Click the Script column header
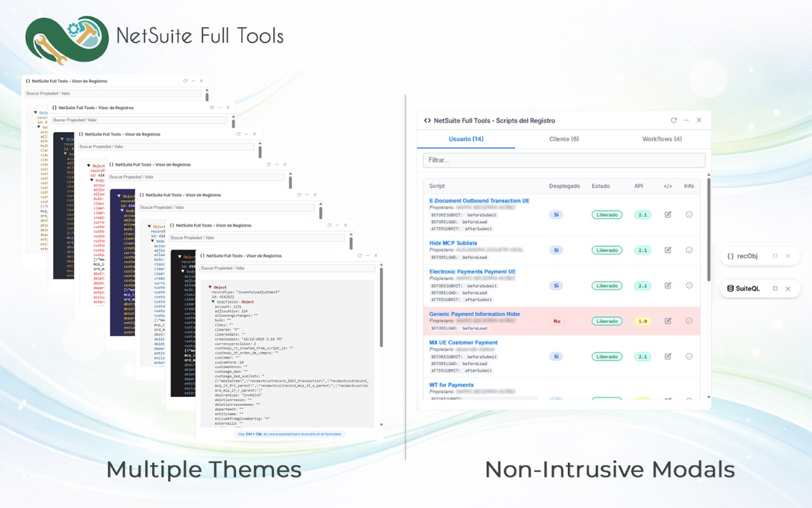Screen dimensions: 812x508 [x=437, y=186]
